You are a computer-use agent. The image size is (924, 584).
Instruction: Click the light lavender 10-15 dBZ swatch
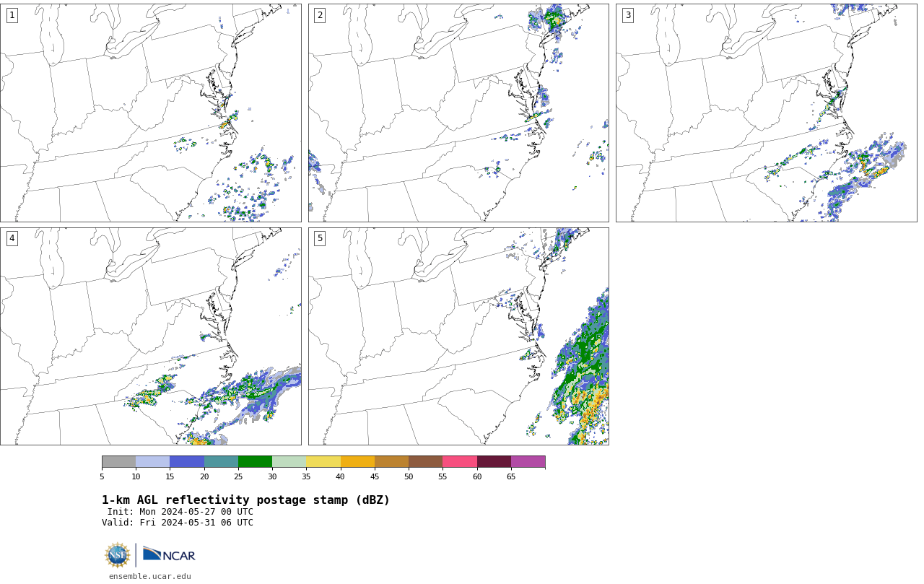pyautogui.click(x=152, y=462)
